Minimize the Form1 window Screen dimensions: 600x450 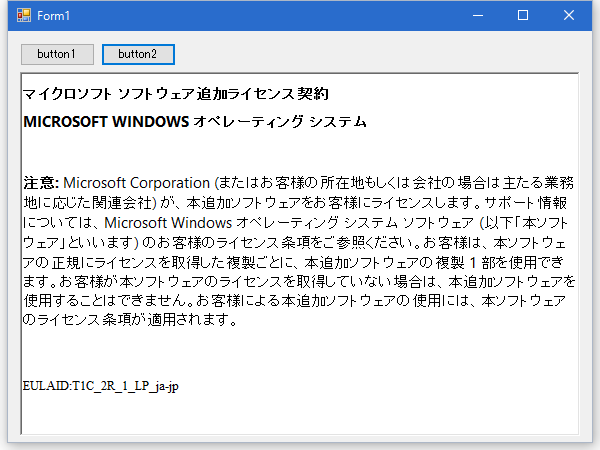pyautogui.click(x=478, y=15)
